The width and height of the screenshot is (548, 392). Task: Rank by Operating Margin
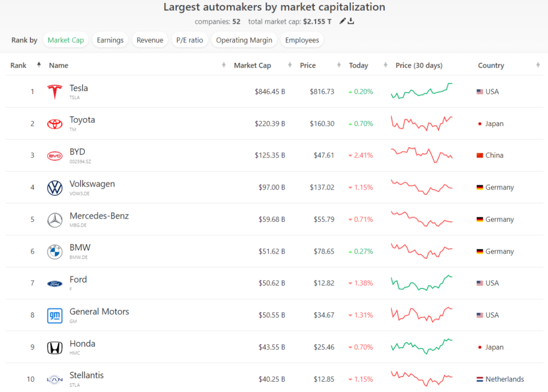tap(244, 40)
